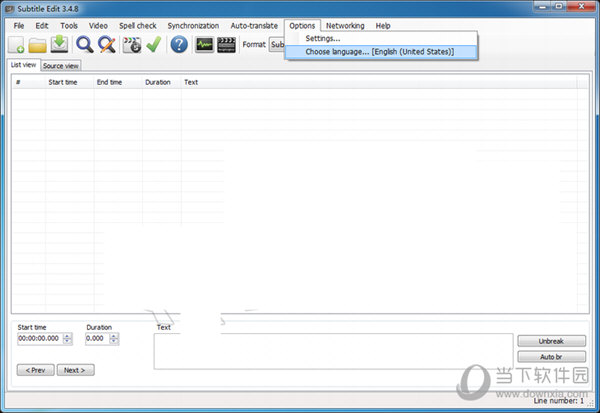Open the Spell check menu
Image resolution: width=600 pixels, height=413 pixels.
tap(138, 26)
